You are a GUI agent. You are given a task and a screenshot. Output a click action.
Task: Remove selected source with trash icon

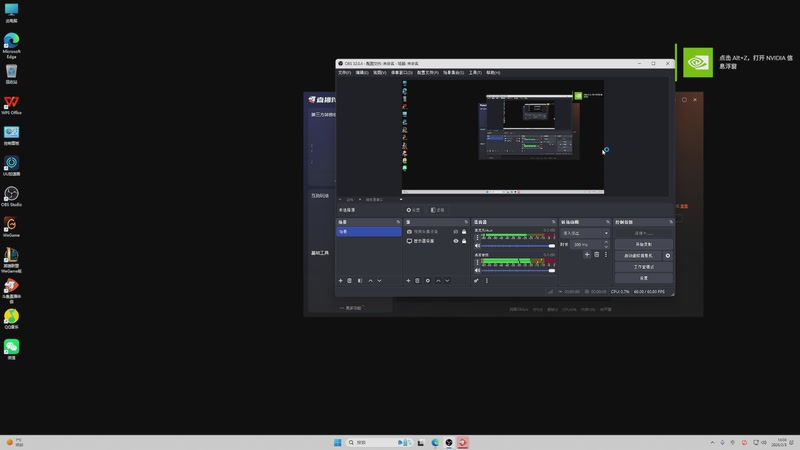417,281
